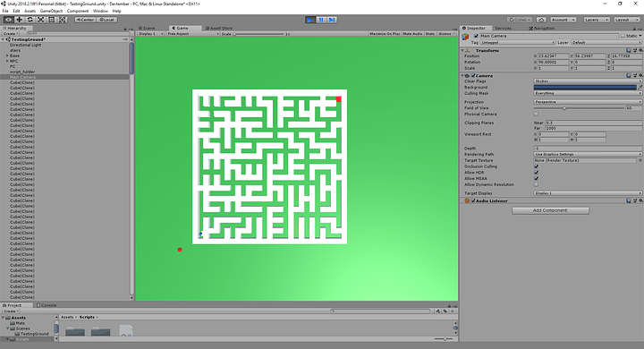Enable Allow Dynamic Resolution checkbox
Image resolution: width=644 pixels, height=349 pixels.
536,184
